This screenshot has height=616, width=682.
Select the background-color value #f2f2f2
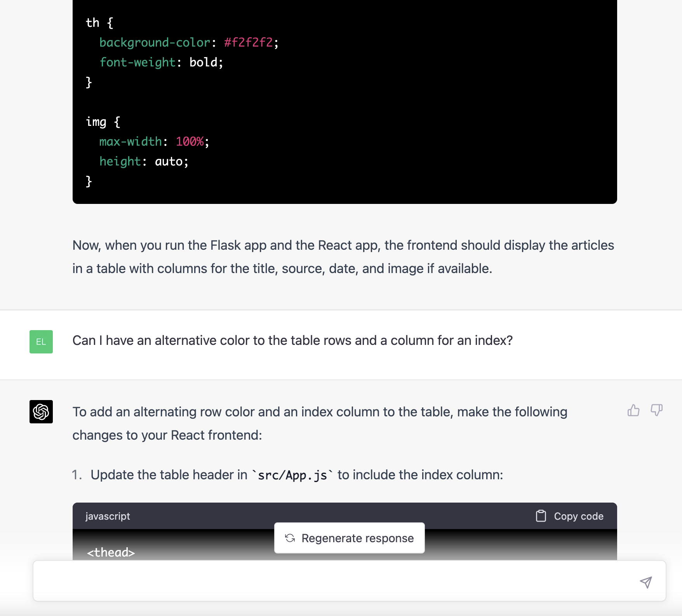249,43
